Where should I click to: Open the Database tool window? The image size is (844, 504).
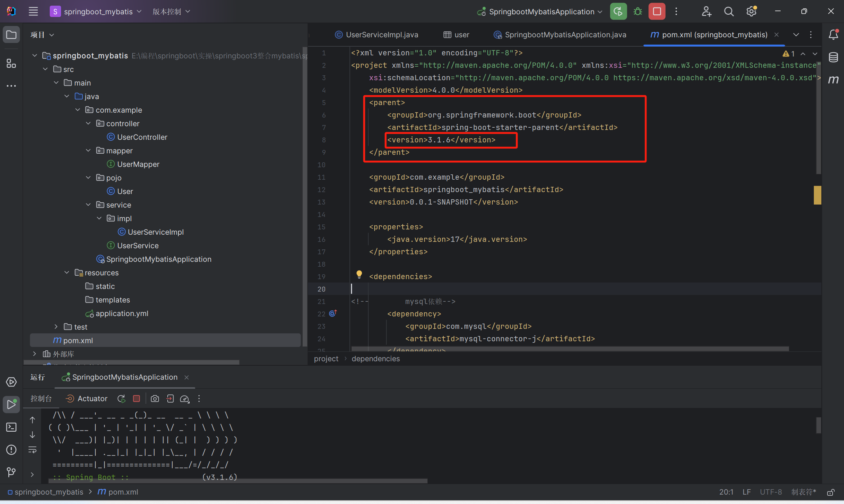point(833,57)
